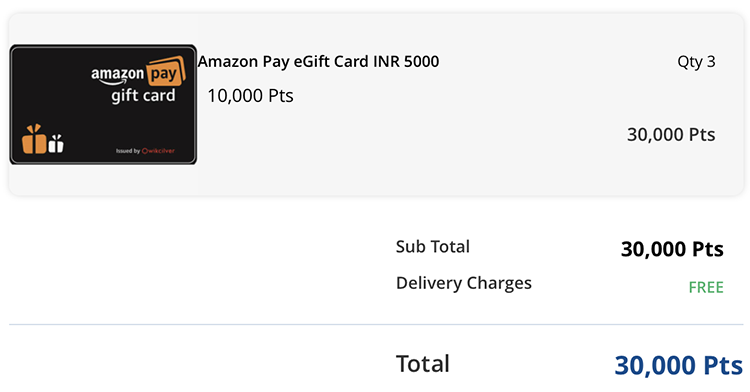Click the item's 30,000 Pts line total
Screen dimensions: 750x392
coord(671,134)
